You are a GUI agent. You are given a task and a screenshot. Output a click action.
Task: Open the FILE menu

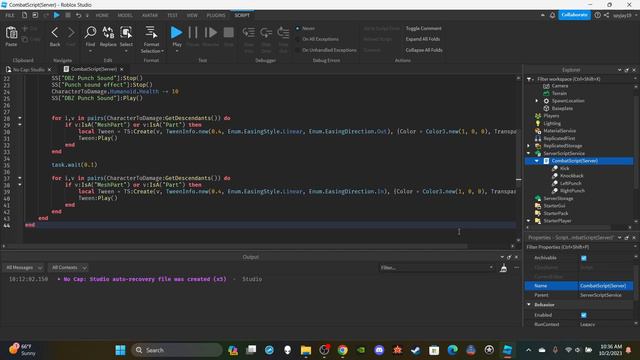pyautogui.click(x=10, y=16)
